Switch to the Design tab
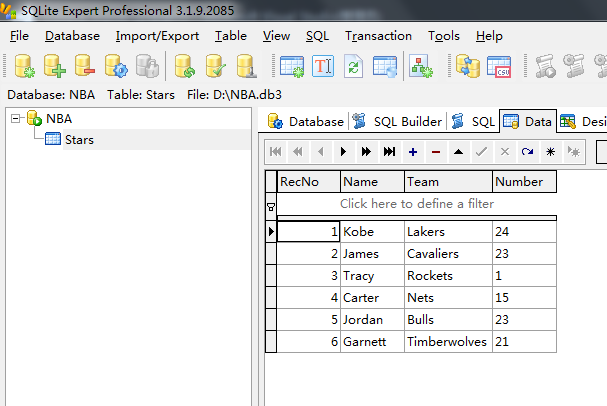Image resolution: width=607 pixels, height=406 pixels. [x=583, y=122]
